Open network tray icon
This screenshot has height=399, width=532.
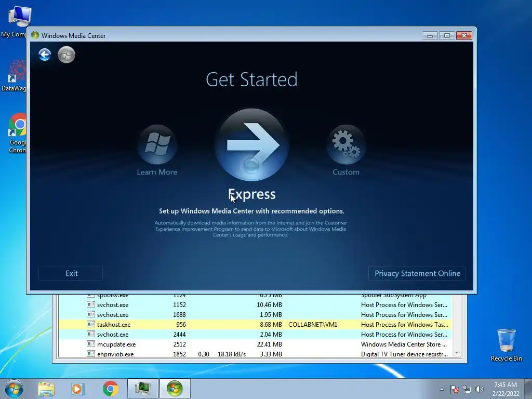click(x=467, y=389)
